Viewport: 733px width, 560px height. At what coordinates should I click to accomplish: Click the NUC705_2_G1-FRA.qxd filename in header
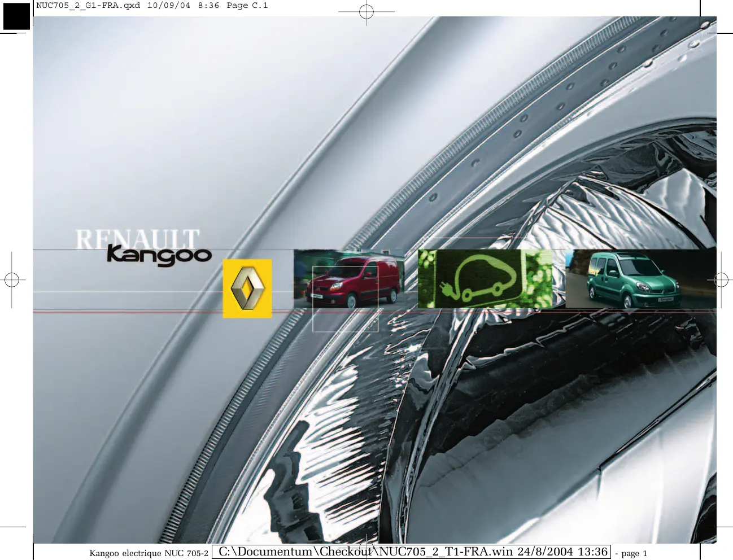[x=88, y=6]
